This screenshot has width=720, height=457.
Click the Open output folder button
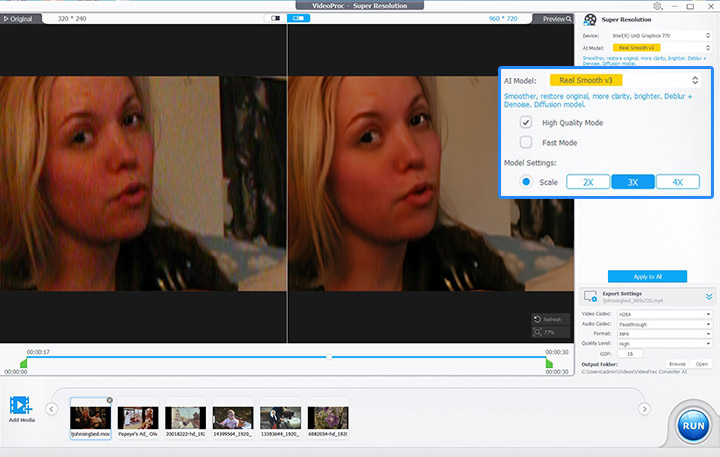click(x=702, y=364)
